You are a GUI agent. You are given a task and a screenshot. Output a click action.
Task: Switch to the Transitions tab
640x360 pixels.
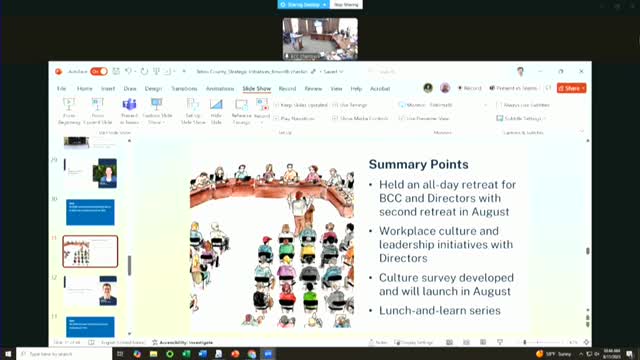click(x=184, y=89)
